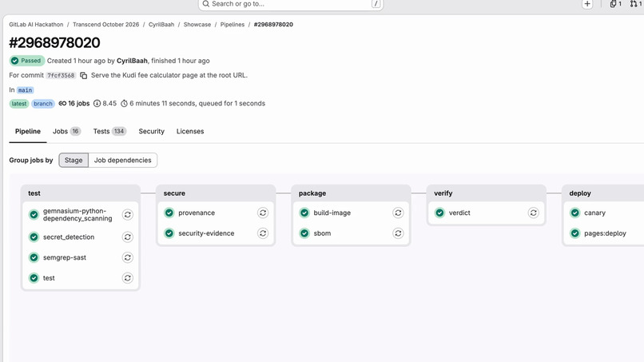The height and width of the screenshot is (362, 644).
Task: Switch to the Pipeline tab
Action: click(28, 132)
